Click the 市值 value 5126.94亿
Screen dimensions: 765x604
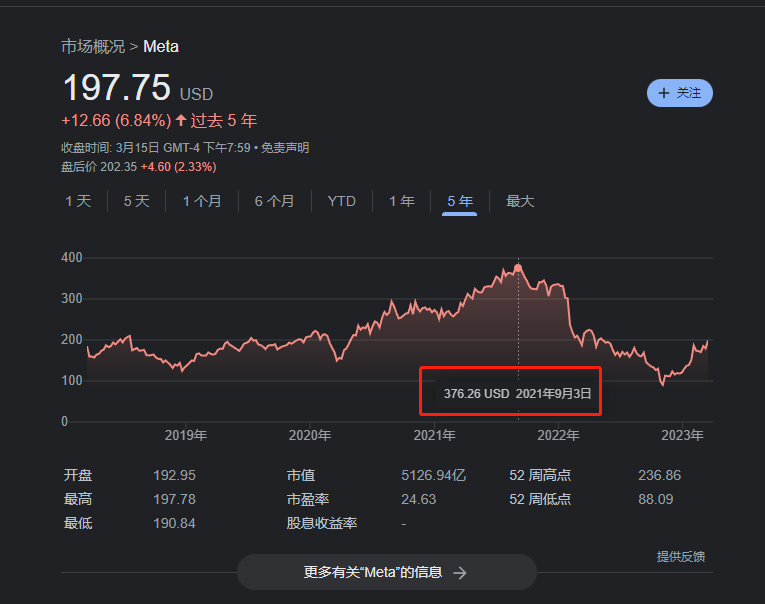[x=433, y=475]
